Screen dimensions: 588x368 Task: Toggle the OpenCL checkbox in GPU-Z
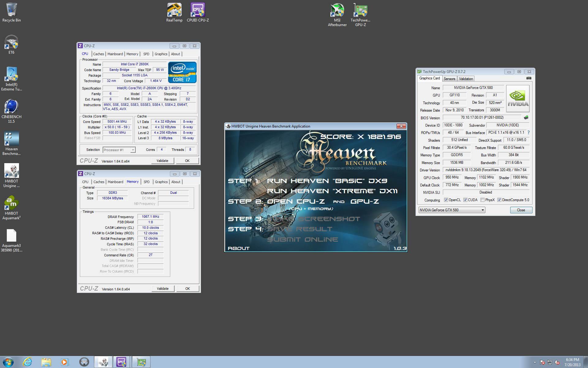446,200
